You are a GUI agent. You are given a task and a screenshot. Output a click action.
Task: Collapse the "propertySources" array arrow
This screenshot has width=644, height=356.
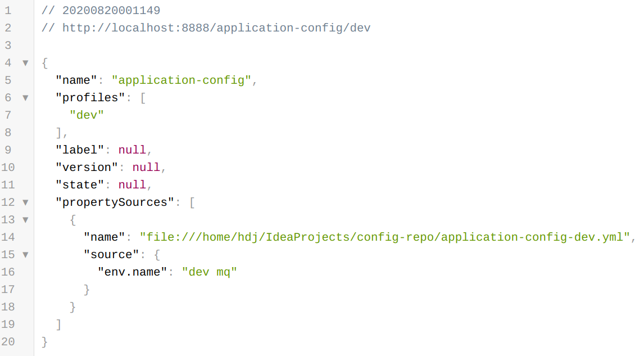(x=25, y=202)
